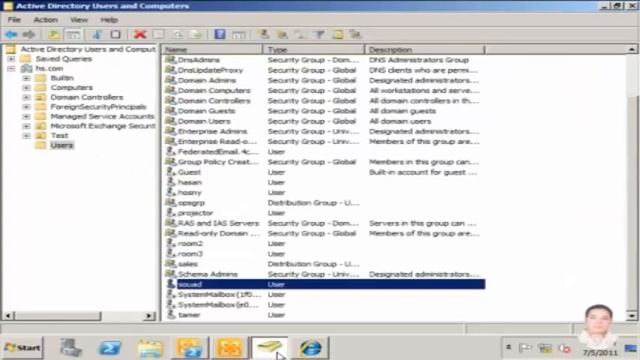Click the Forward arrow toolbar icon
Viewport: 640px width, 360px height.
pyautogui.click(x=29, y=35)
